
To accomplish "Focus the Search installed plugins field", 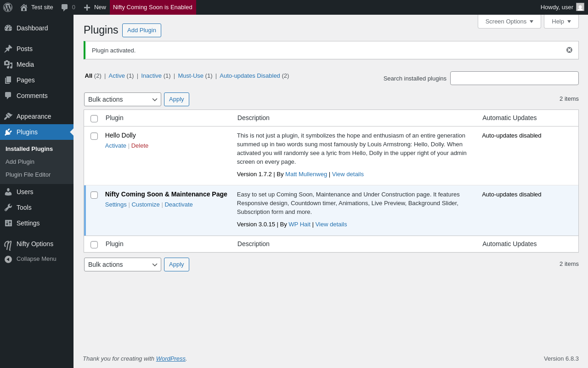I will pyautogui.click(x=514, y=78).
